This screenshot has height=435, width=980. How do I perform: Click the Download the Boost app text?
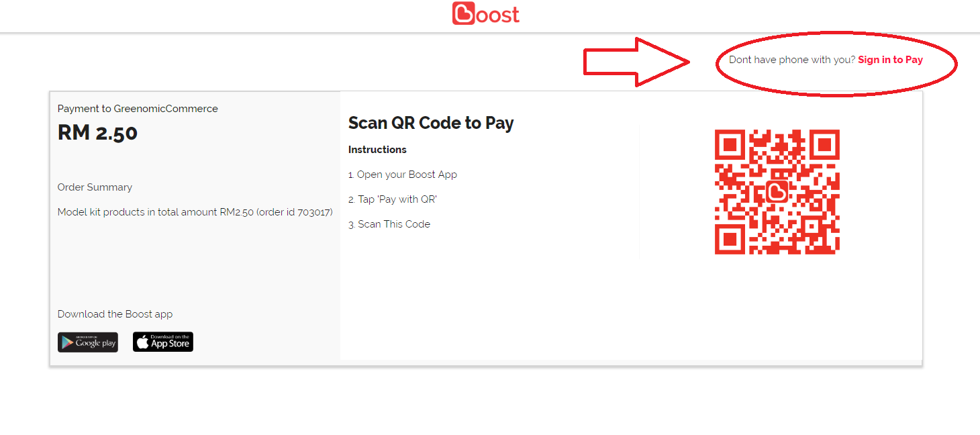115,314
